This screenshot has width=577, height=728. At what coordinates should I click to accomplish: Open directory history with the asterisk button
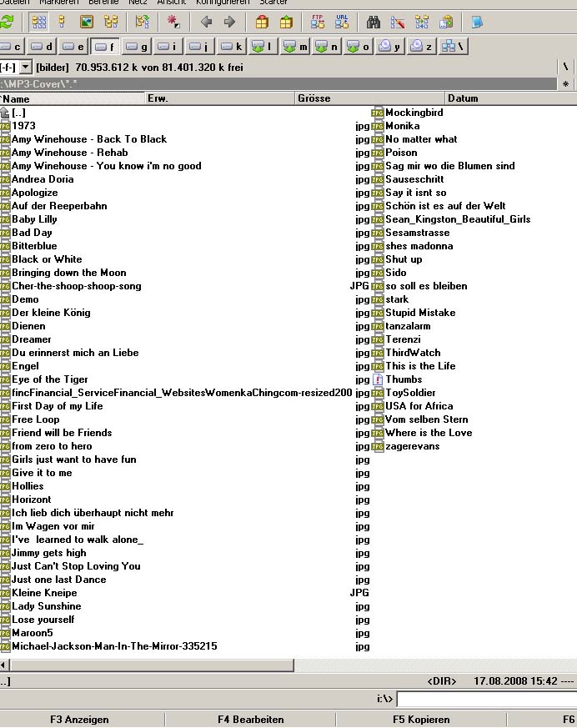pyautogui.click(x=565, y=84)
